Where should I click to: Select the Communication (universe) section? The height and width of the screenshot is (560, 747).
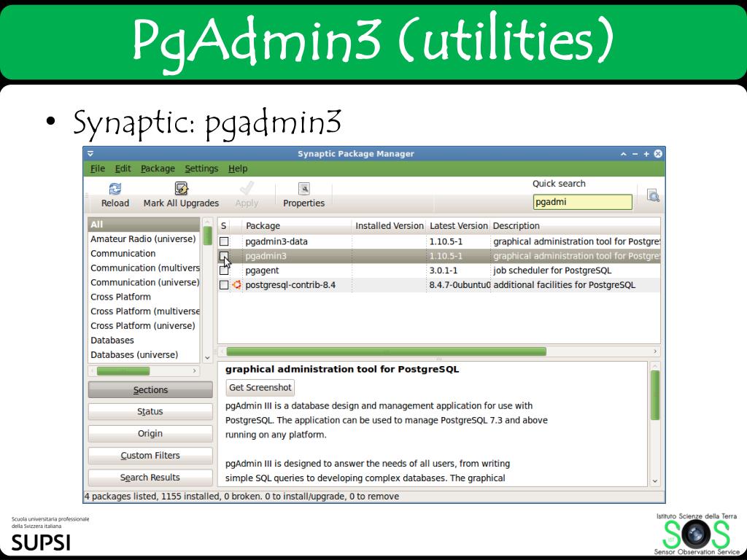(144, 282)
